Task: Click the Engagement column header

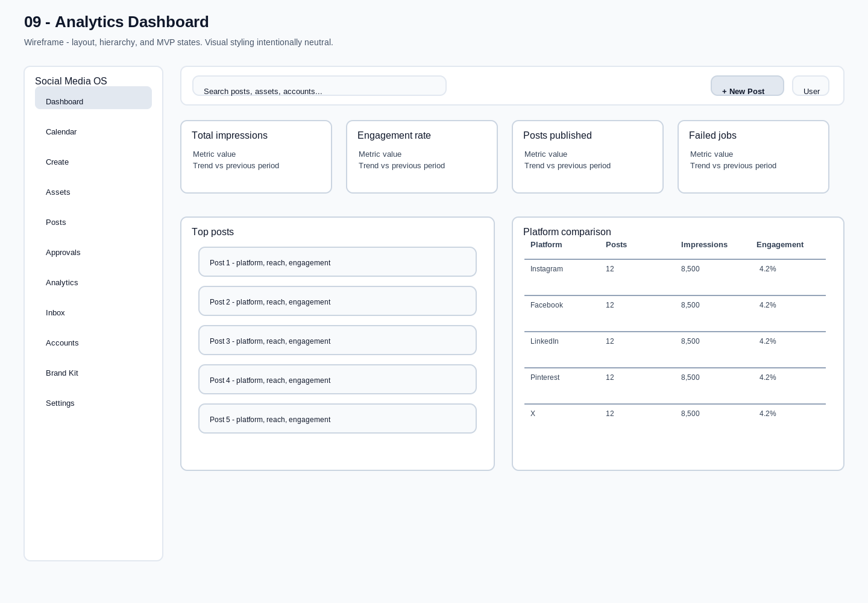Action: [780, 245]
